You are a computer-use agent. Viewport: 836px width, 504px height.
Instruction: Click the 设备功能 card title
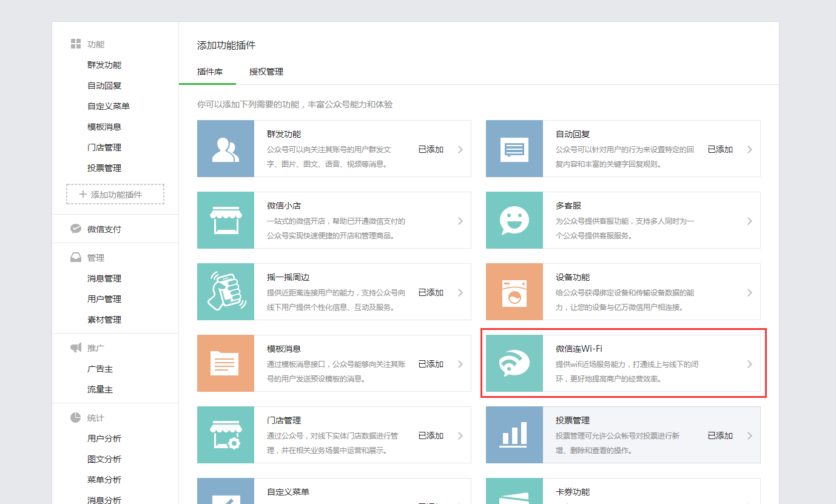573,277
